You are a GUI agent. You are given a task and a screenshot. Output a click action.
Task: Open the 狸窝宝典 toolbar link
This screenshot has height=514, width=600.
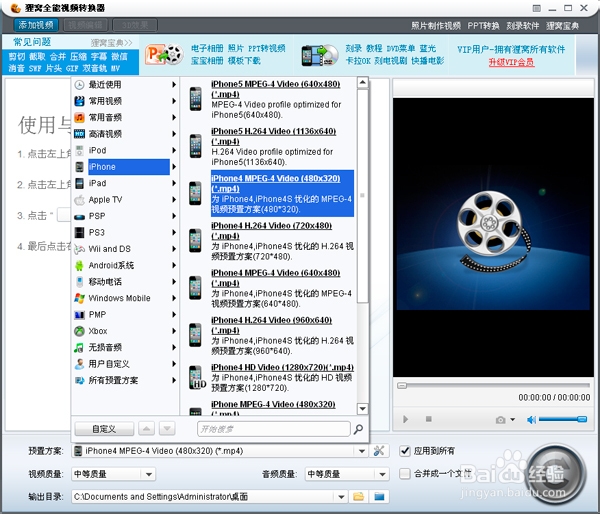click(562, 26)
